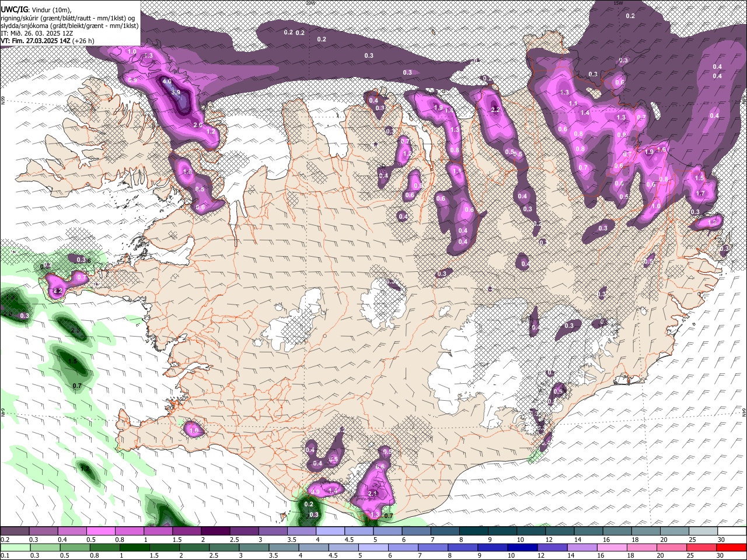This screenshot has height=560, width=747.
Task: Click the "4.5" label in the green rain scale
Action: 333,555
